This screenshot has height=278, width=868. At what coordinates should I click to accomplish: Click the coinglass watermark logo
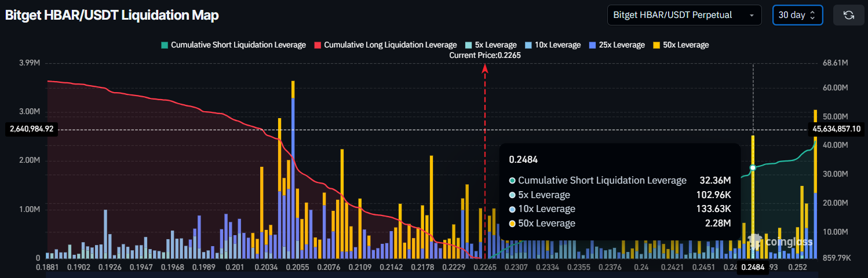[x=779, y=242]
